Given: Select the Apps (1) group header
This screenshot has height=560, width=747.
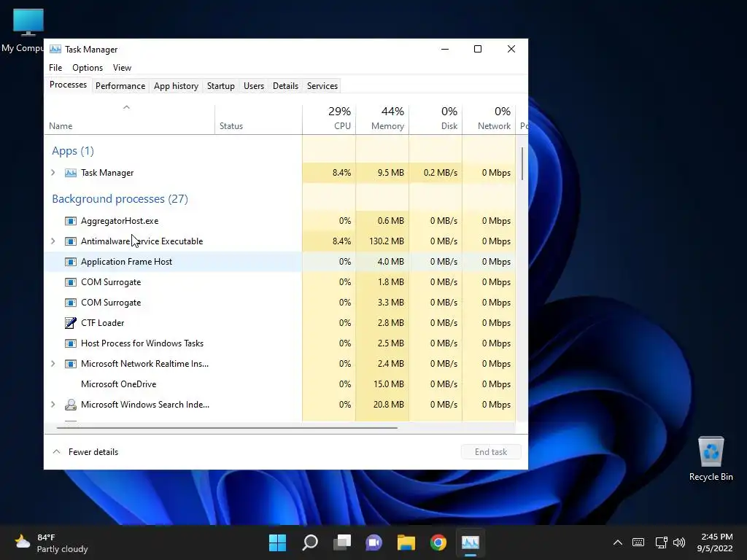Looking at the screenshot, I should click(73, 151).
